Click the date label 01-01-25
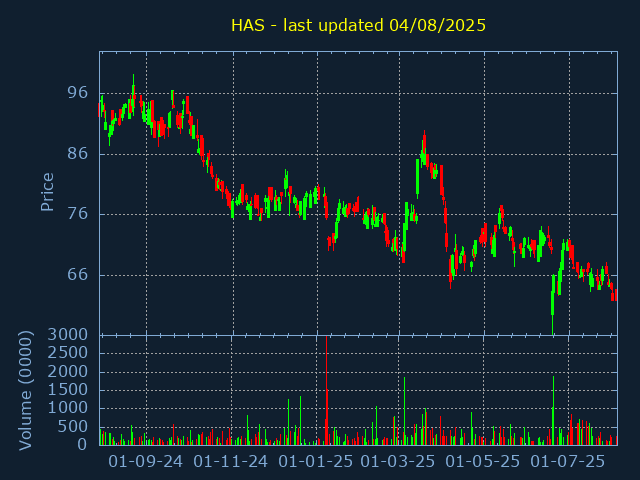This screenshot has height=480, width=640. coord(316,462)
